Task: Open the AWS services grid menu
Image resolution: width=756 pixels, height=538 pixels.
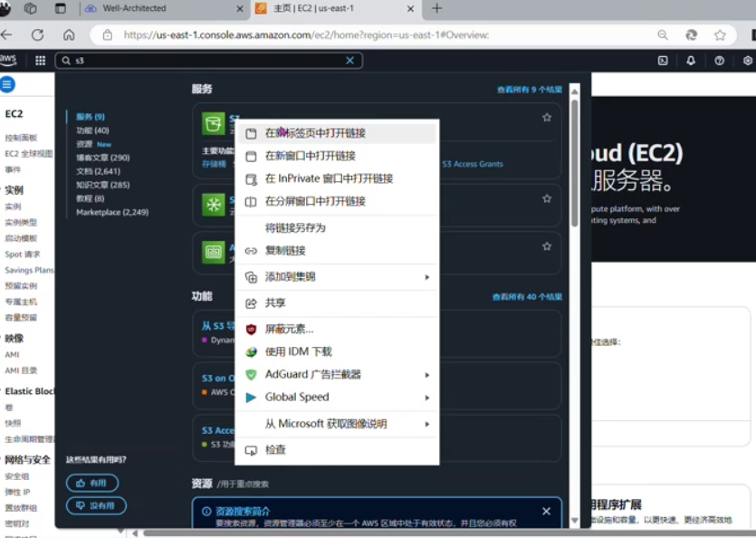Action: 41,61
